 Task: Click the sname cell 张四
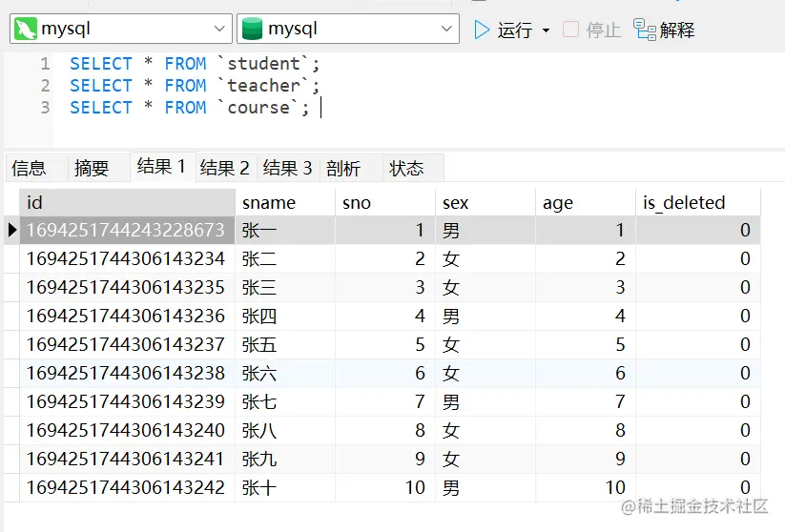285,316
